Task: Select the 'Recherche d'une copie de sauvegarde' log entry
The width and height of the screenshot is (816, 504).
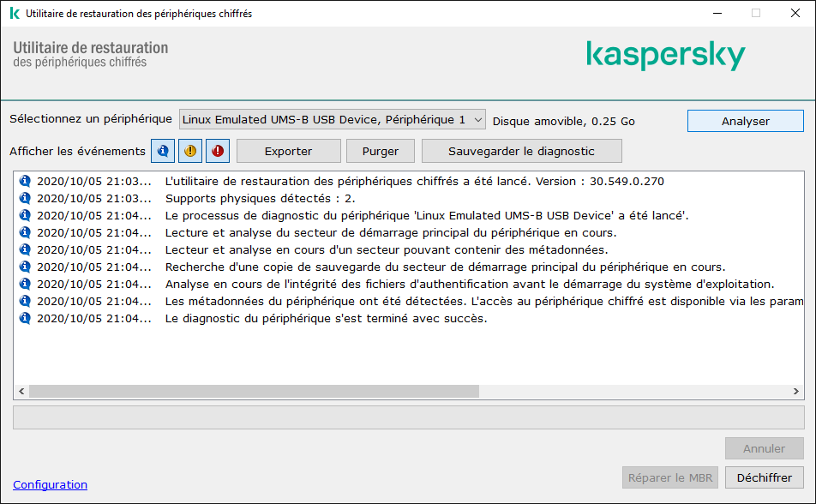Action: 445,267
